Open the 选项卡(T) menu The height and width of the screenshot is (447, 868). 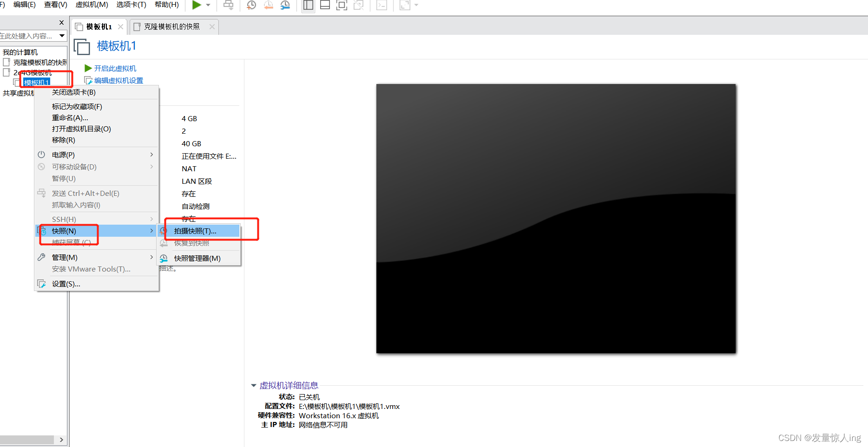[132, 5]
